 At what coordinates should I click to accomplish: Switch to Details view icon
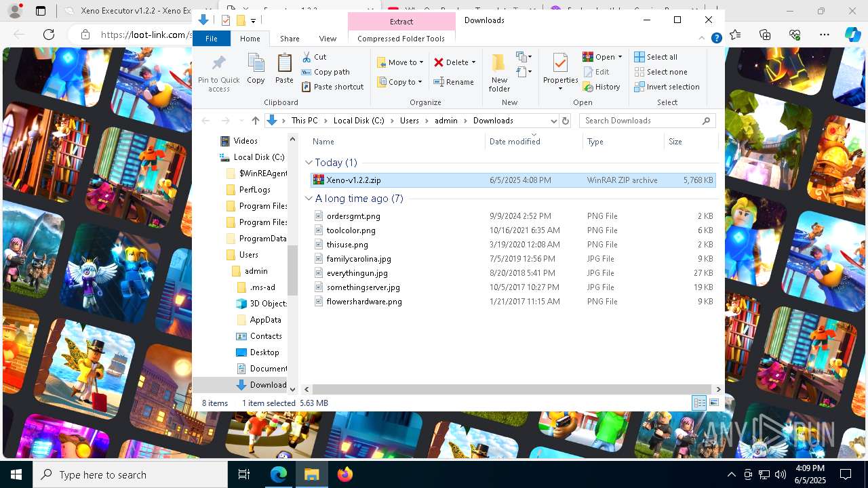coord(699,403)
